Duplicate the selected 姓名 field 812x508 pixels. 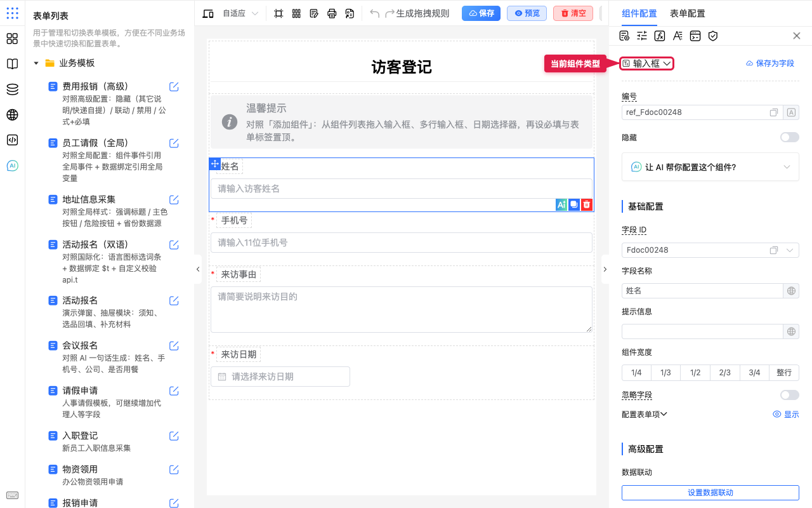click(x=574, y=204)
